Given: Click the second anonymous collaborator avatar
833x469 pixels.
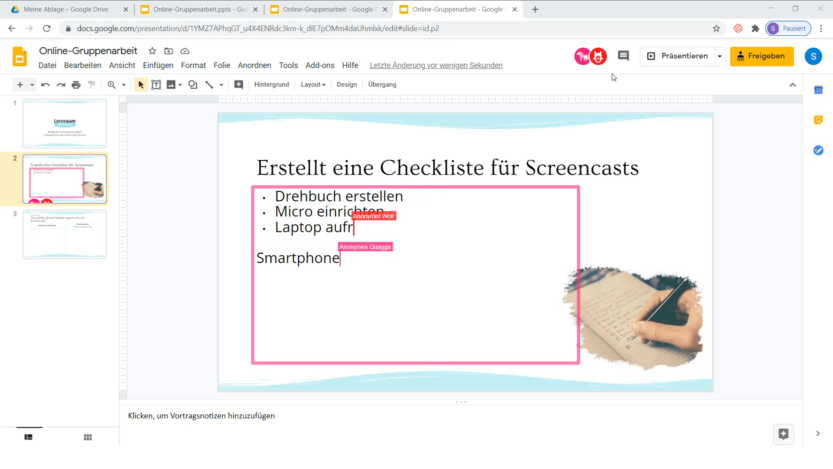Looking at the screenshot, I should [598, 56].
